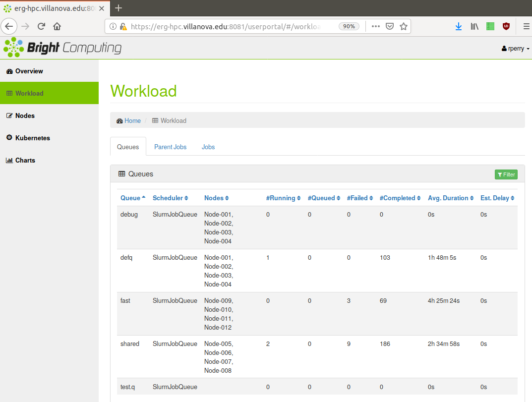Click the defq queue name

pyautogui.click(x=126, y=257)
